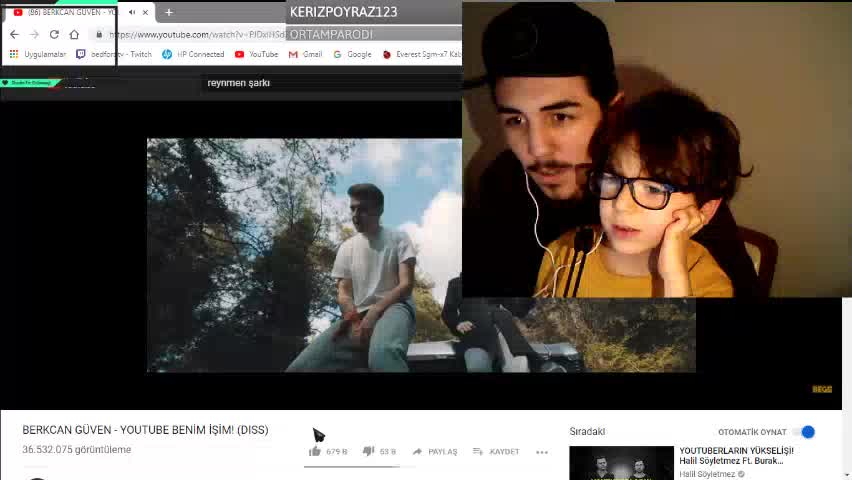This screenshot has height=480, width=852.
Task: Open more actions three-dot menu
Action: click(x=542, y=452)
